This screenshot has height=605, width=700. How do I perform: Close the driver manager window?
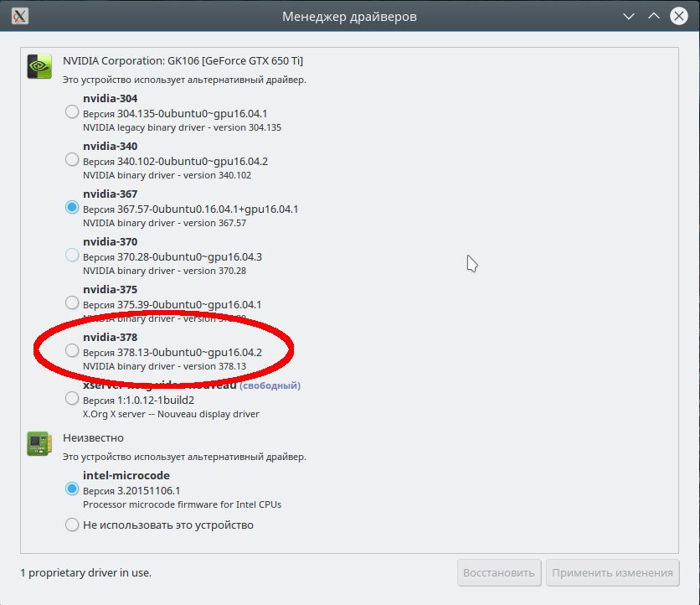678,16
